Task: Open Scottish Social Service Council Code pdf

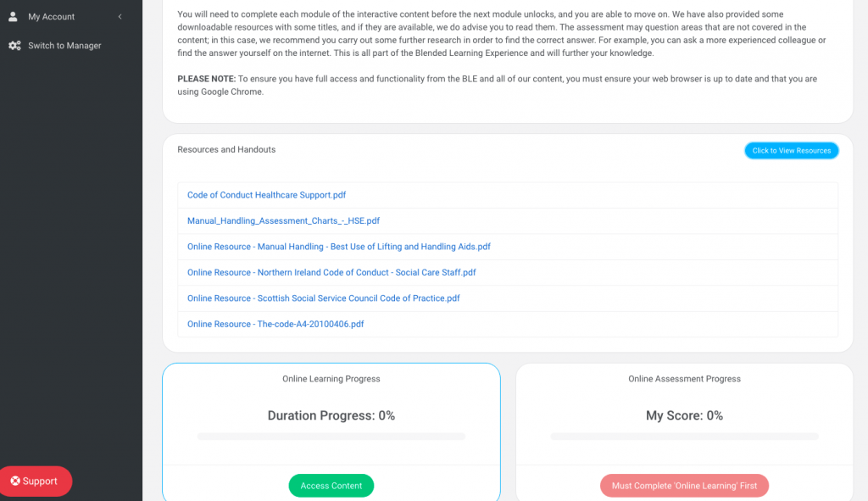Action: (323, 298)
